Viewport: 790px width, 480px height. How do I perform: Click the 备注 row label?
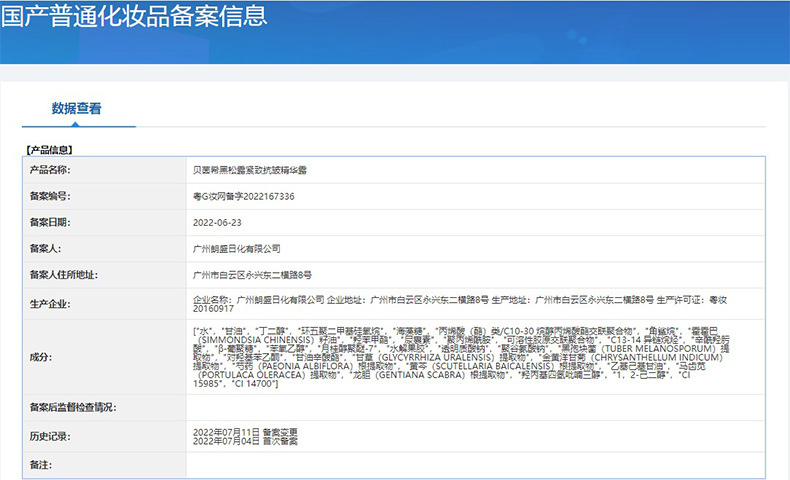(41, 465)
